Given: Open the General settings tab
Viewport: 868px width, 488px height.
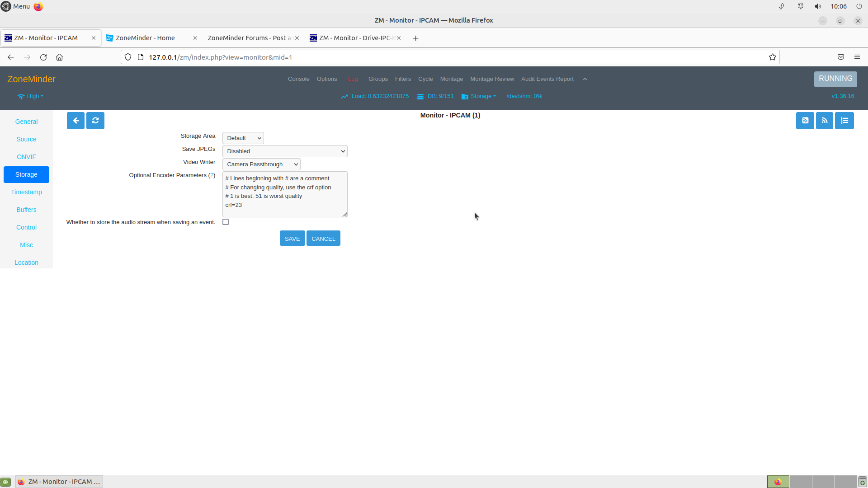Looking at the screenshot, I should click(x=26, y=122).
